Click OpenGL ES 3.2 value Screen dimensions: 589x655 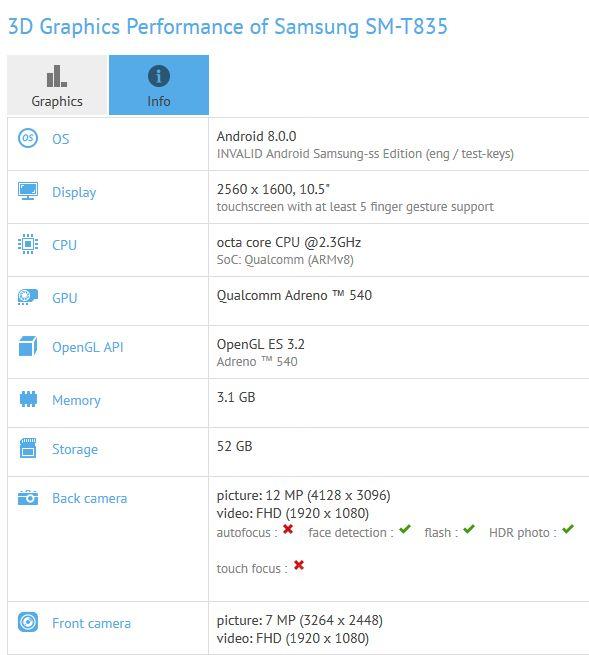coord(261,344)
